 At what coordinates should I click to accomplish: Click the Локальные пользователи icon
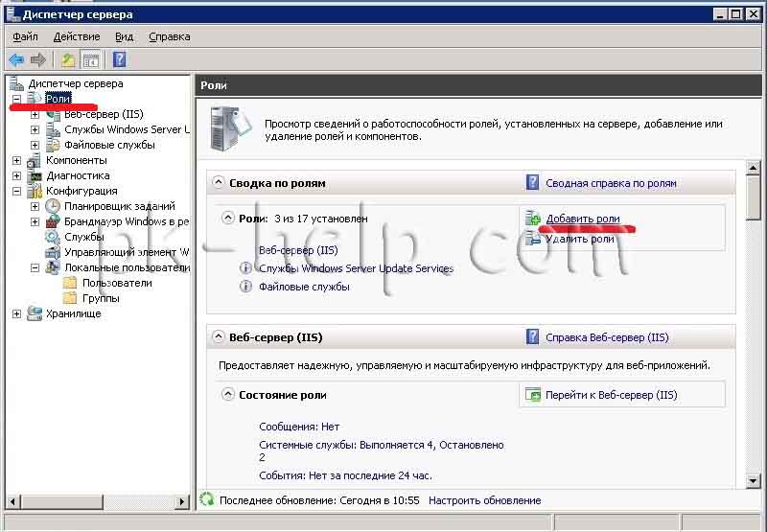tap(53, 267)
